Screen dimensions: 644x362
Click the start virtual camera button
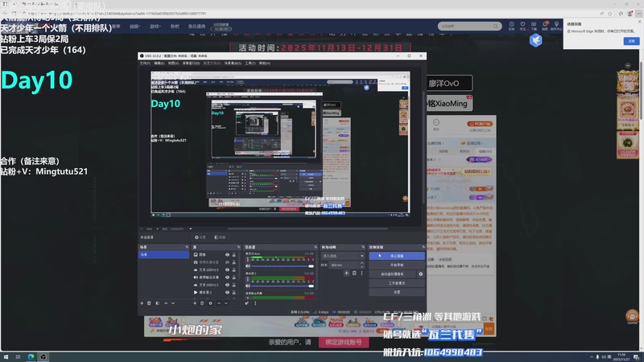pos(392,274)
